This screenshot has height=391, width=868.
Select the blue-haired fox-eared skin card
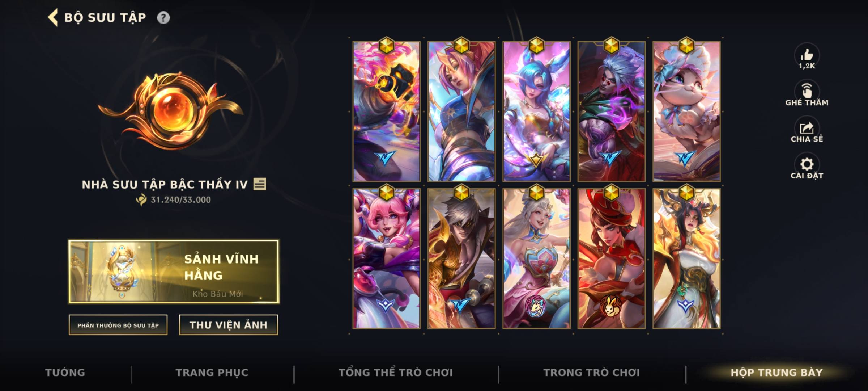tap(536, 111)
